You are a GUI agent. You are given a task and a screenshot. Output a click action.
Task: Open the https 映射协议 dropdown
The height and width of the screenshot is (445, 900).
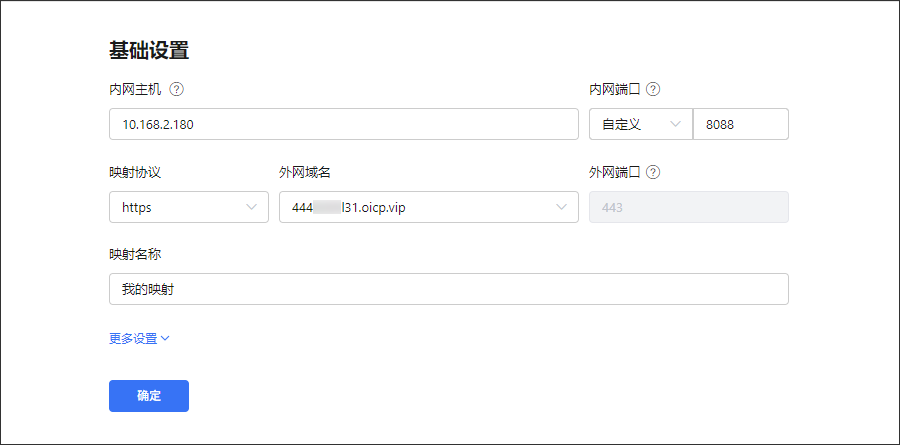coord(188,207)
